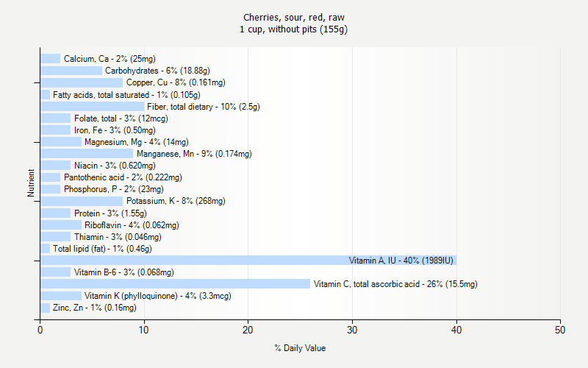588x368 pixels.
Task: Select the Pantothenic acid - 2% label
Action: 123,177
